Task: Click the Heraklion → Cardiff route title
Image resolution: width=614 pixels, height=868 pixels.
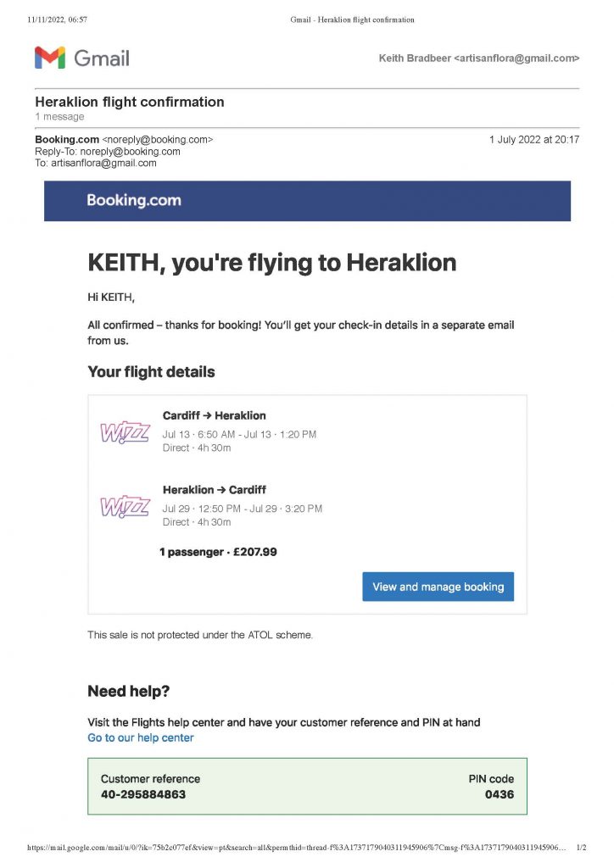Action: click(214, 489)
